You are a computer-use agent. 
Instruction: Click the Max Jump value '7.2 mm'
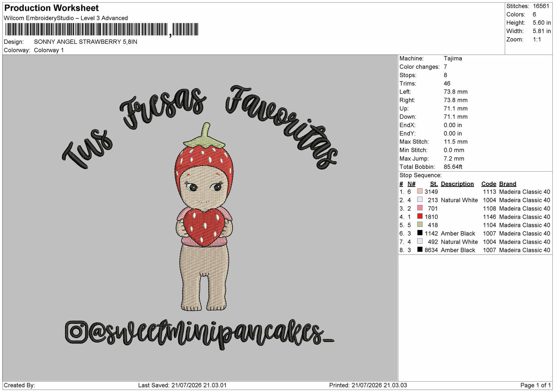454,159
